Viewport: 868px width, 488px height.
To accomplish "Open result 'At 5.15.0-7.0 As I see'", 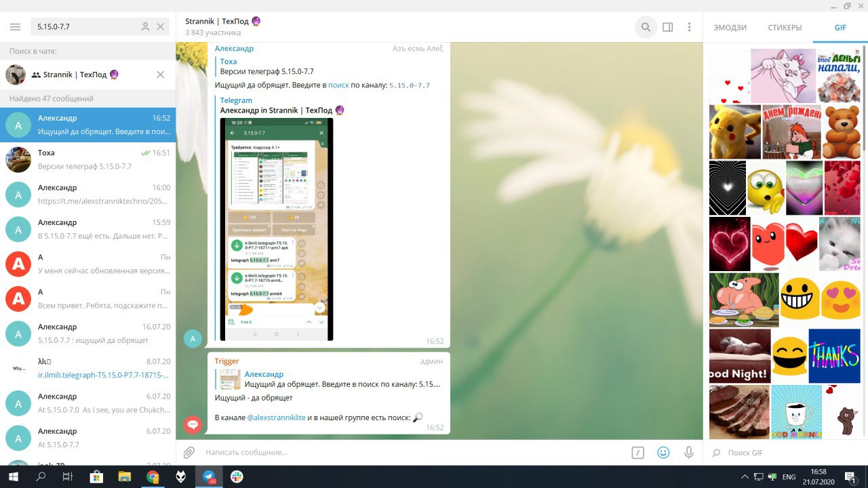I will click(x=88, y=403).
